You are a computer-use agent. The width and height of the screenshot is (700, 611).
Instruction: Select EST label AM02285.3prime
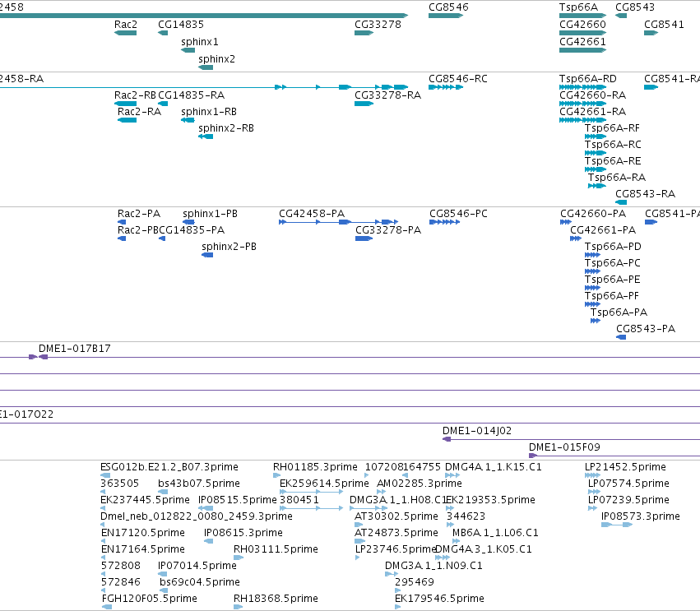tap(420, 484)
